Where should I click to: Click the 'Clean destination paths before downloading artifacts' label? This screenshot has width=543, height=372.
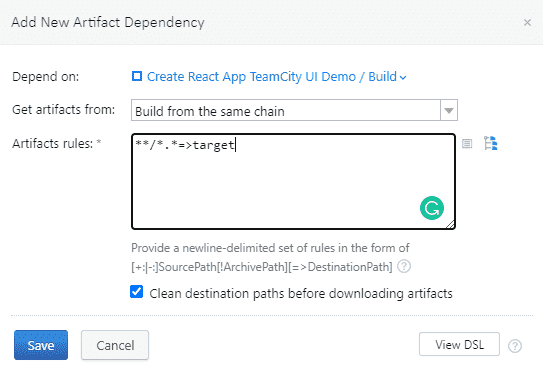[x=301, y=293]
